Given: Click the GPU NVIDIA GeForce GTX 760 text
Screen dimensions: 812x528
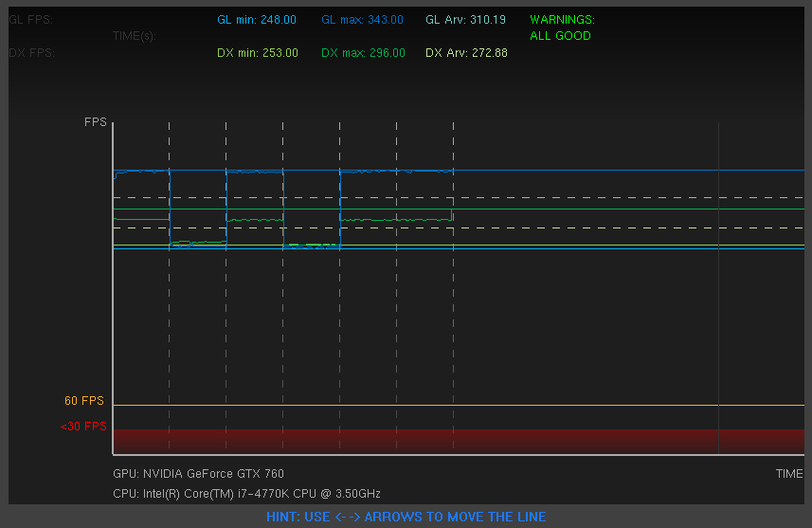Looking at the screenshot, I should coord(198,474).
